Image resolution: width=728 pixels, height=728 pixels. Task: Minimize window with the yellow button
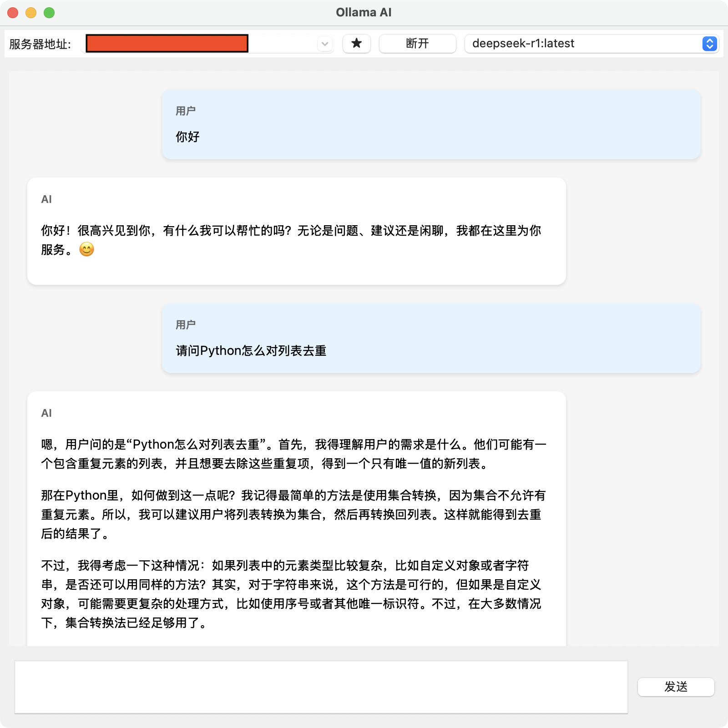[x=31, y=13]
